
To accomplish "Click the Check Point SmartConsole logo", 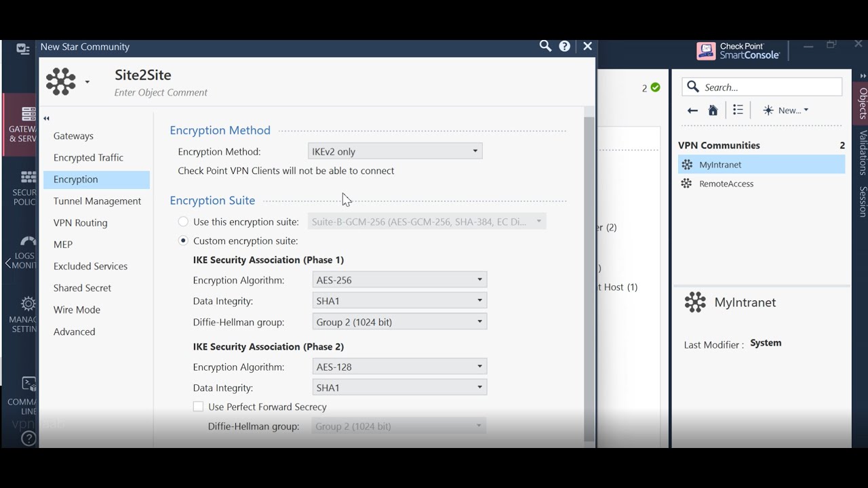I will point(738,51).
